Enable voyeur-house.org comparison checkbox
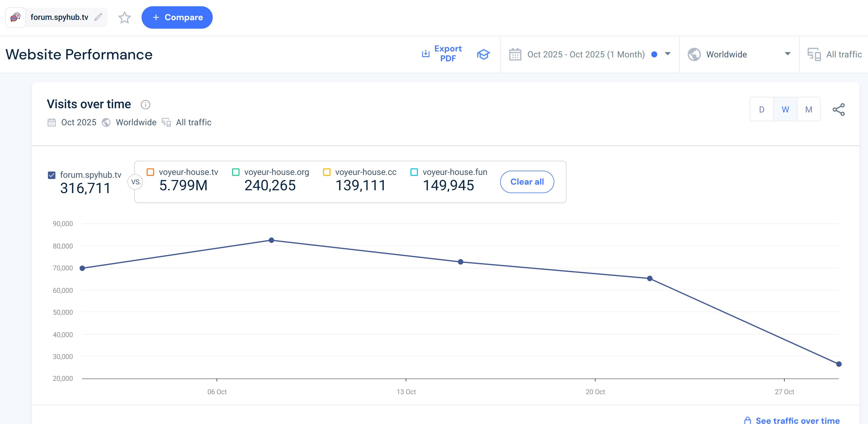 pos(236,172)
